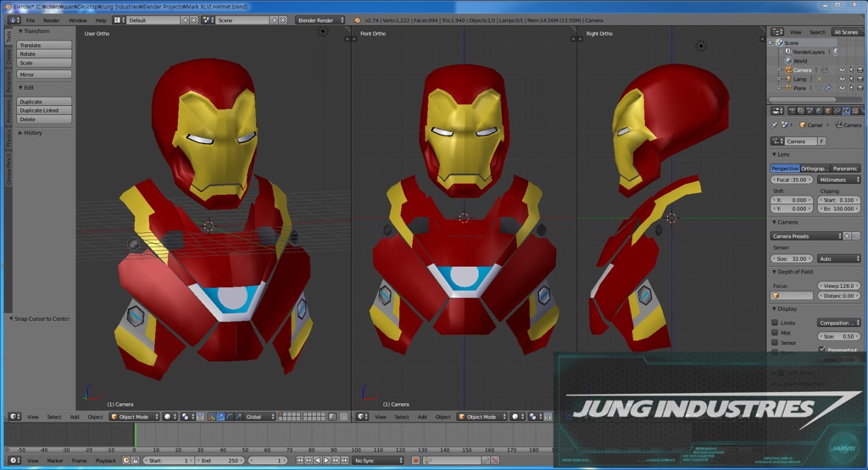Click the Constraints properties chain icon
The width and height of the screenshot is (868, 470).
tap(837, 111)
